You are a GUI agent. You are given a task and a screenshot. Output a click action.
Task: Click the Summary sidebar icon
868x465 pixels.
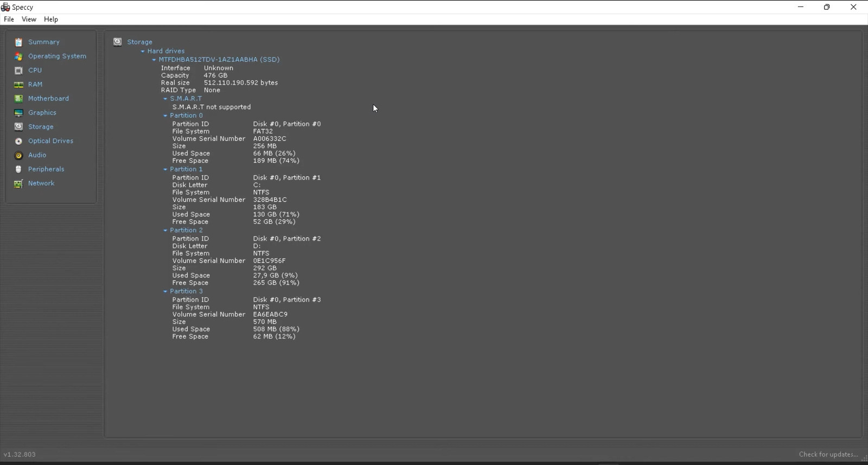[18, 42]
